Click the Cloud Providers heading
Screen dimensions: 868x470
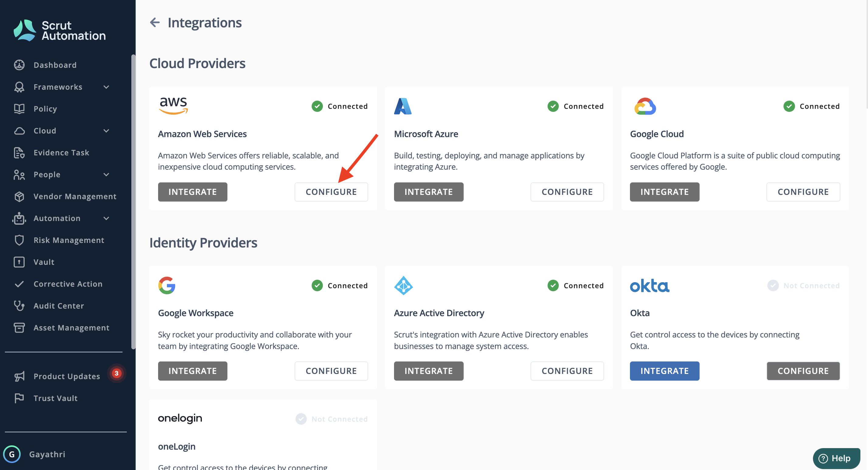click(197, 63)
